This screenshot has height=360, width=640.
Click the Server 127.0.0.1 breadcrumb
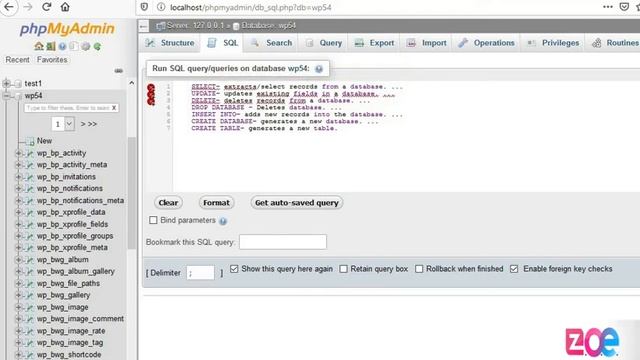click(x=195, y=25)
